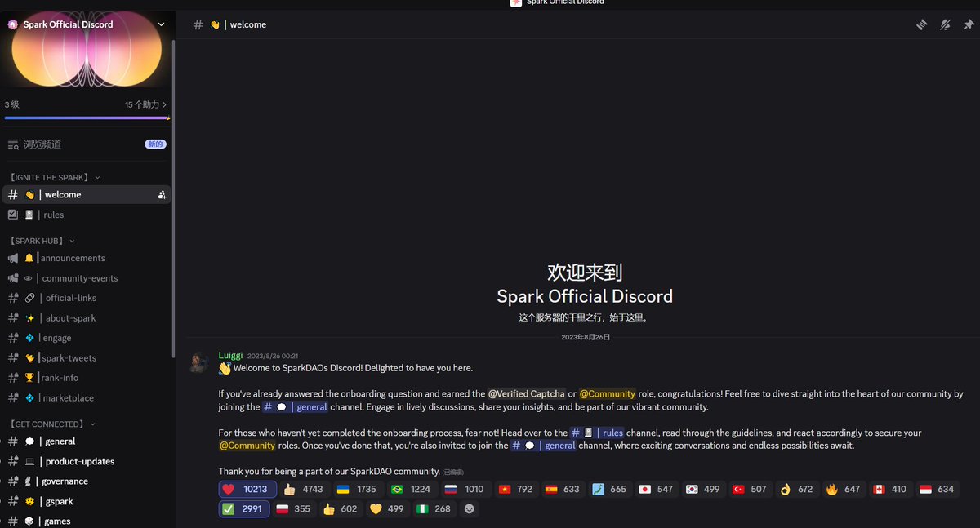
Task: Toggle the green checkmark reaction 2991
Action: 243,508
